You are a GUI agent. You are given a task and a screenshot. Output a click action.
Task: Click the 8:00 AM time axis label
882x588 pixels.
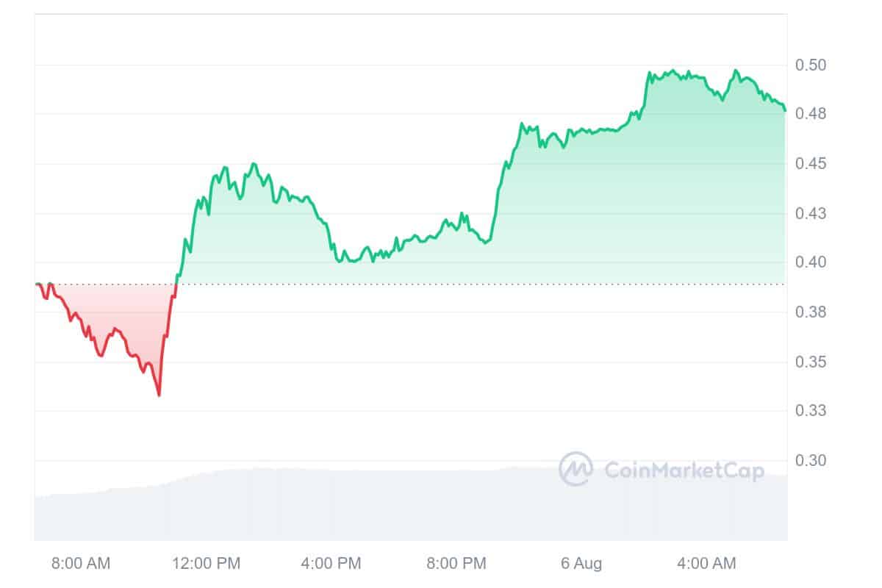(x=81, y=564)
